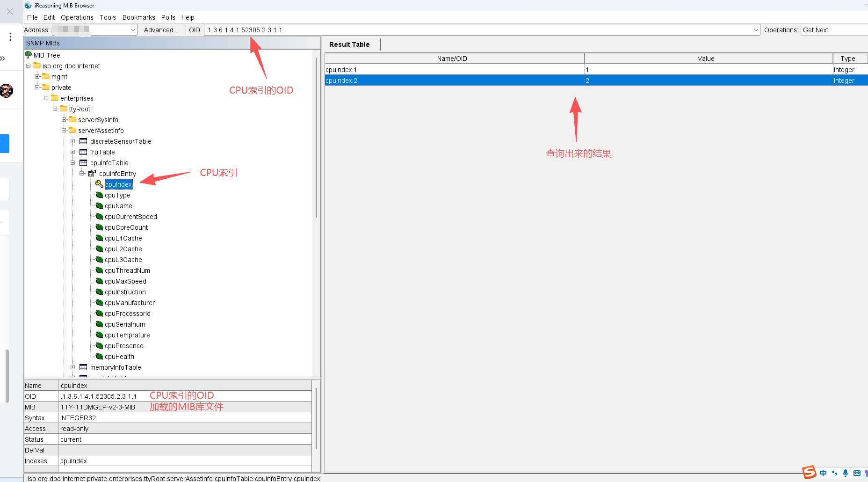Click the Name/OID column header
This screenshot has width=868, height=482.
click(x=454, y=58)
